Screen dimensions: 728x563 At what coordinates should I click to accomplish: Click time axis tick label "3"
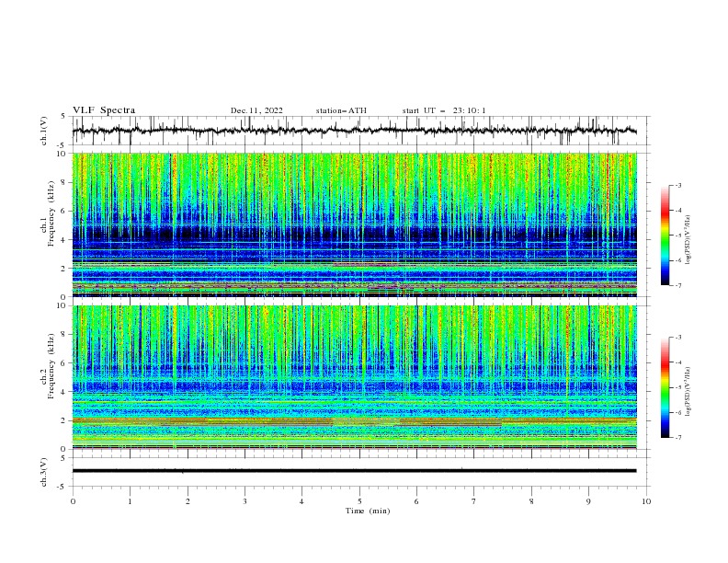[x=245, y=501]
